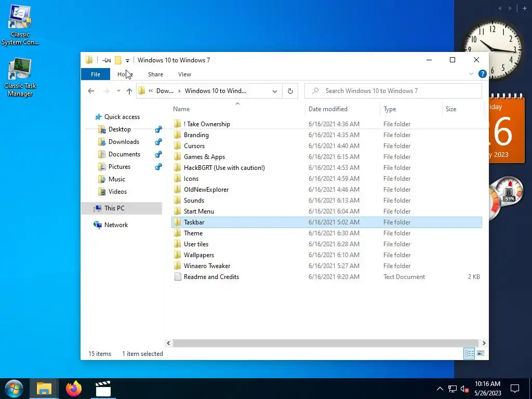This screenshot has height=399, width=532.
Task: Select the Readme and Credits text file
Action: [326, 277]
